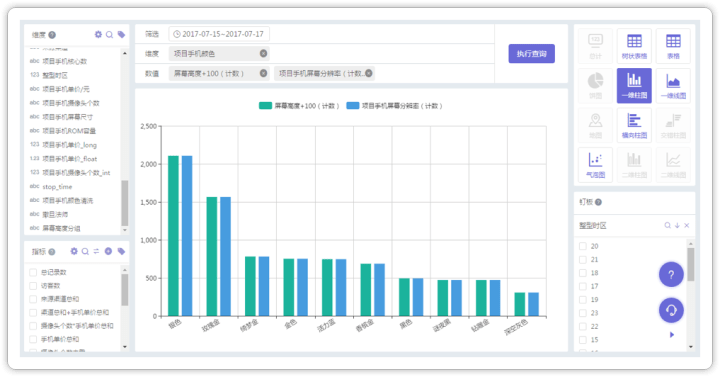Sort 整型时区 filter with down arrow
Screen dimensions: 720x377
coord(677,225)
